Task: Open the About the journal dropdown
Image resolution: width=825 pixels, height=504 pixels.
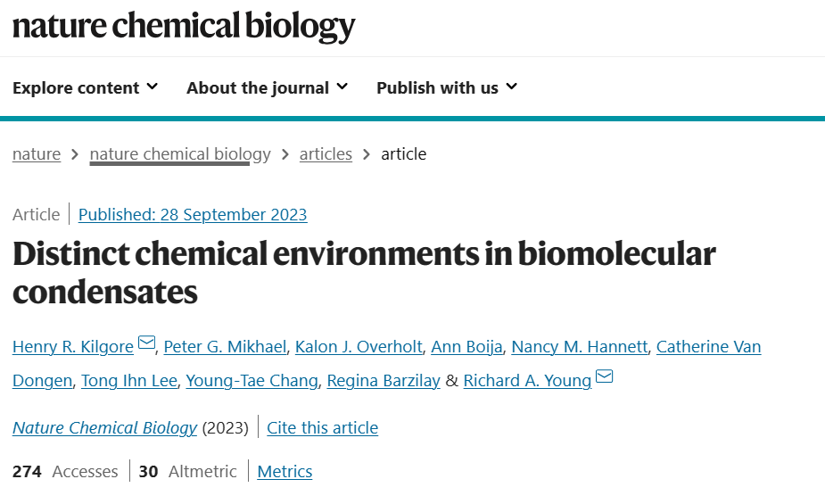Action: tap(268, 87)
